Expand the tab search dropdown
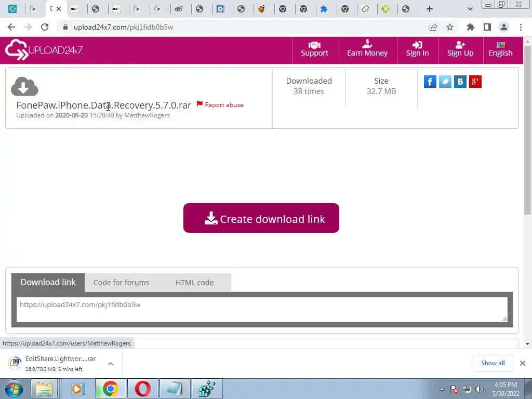 (470, 9)
